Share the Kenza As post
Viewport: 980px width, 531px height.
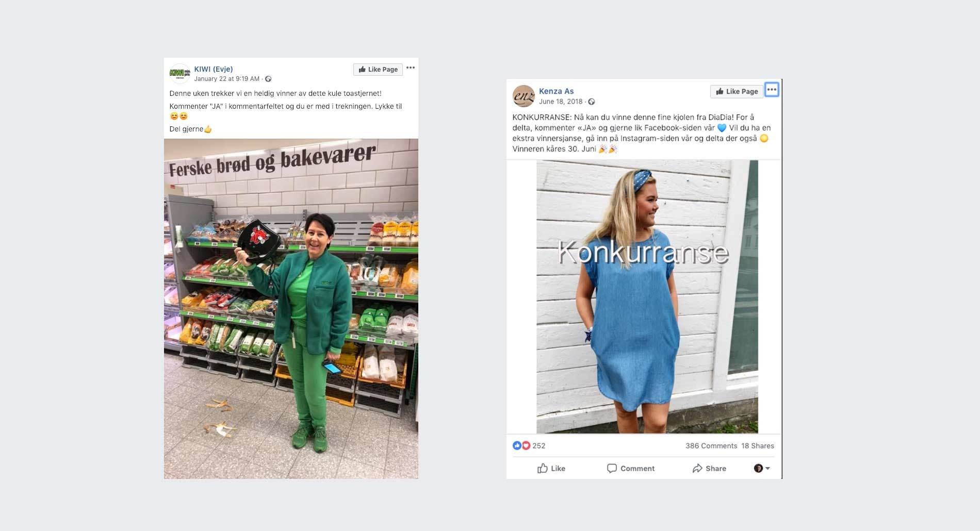tap(709, 468)
